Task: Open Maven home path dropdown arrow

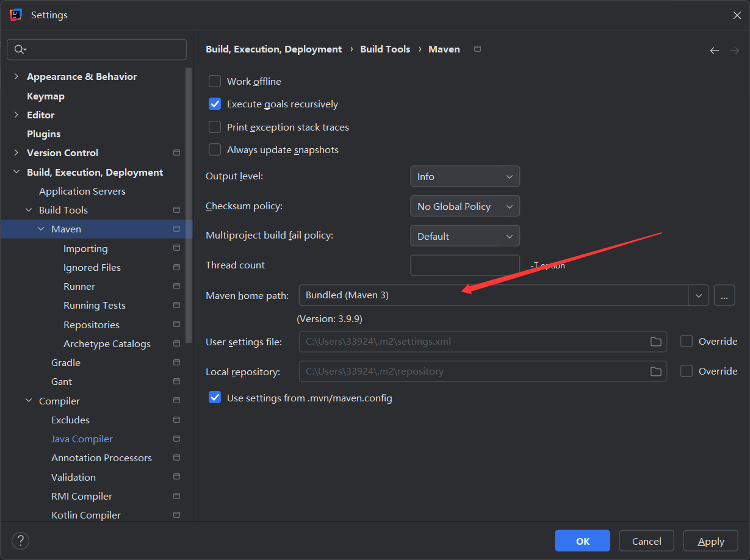Action: pos(699,295)
